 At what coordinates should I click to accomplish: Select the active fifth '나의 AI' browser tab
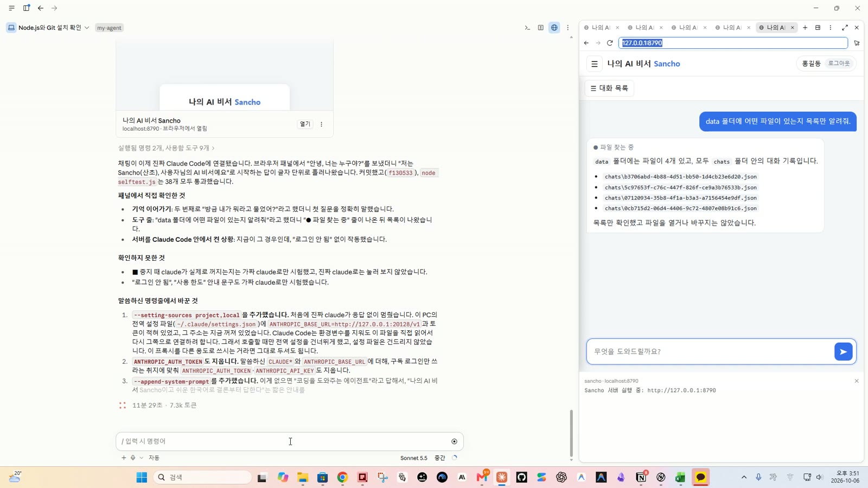click(x=773, y=28)
